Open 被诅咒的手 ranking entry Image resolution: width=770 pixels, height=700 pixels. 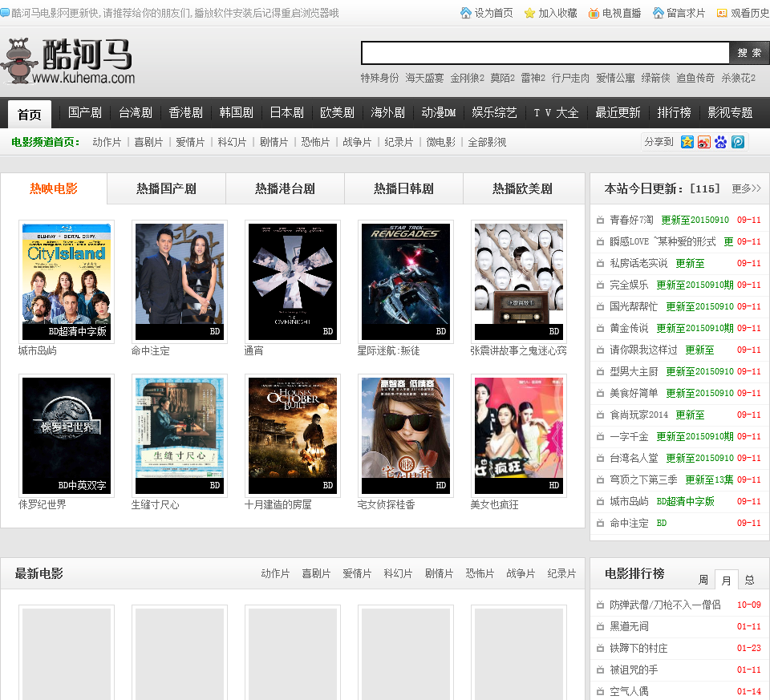[x=634, y=670]
